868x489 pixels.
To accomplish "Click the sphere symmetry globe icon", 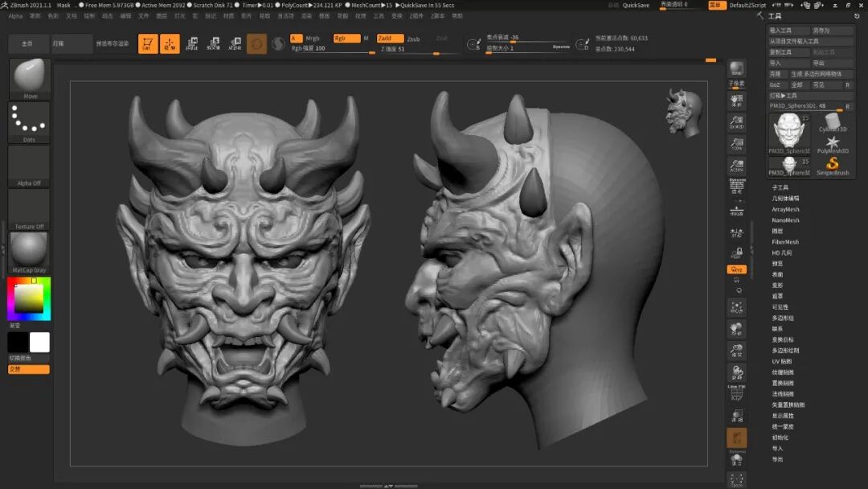I will tap(278, 43).
